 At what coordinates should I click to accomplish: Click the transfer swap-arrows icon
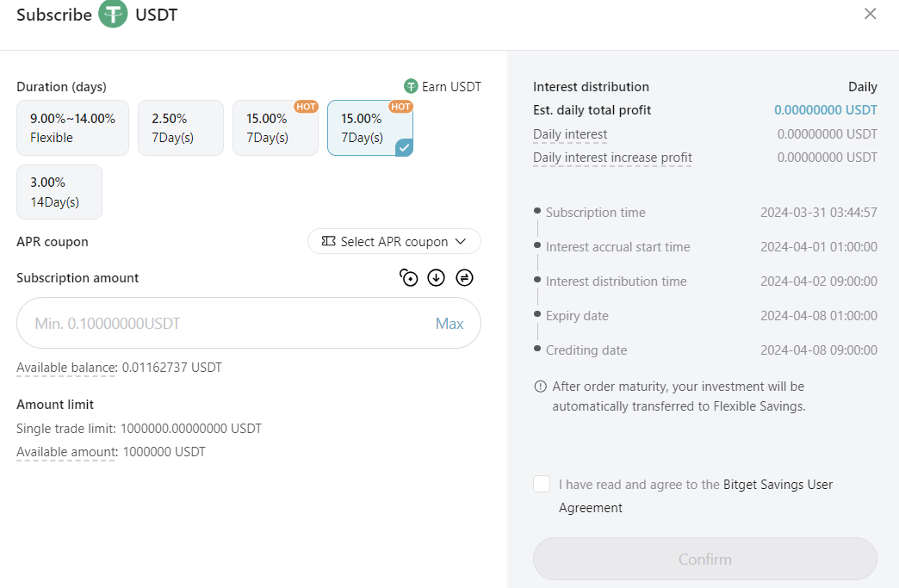[464, 278]
